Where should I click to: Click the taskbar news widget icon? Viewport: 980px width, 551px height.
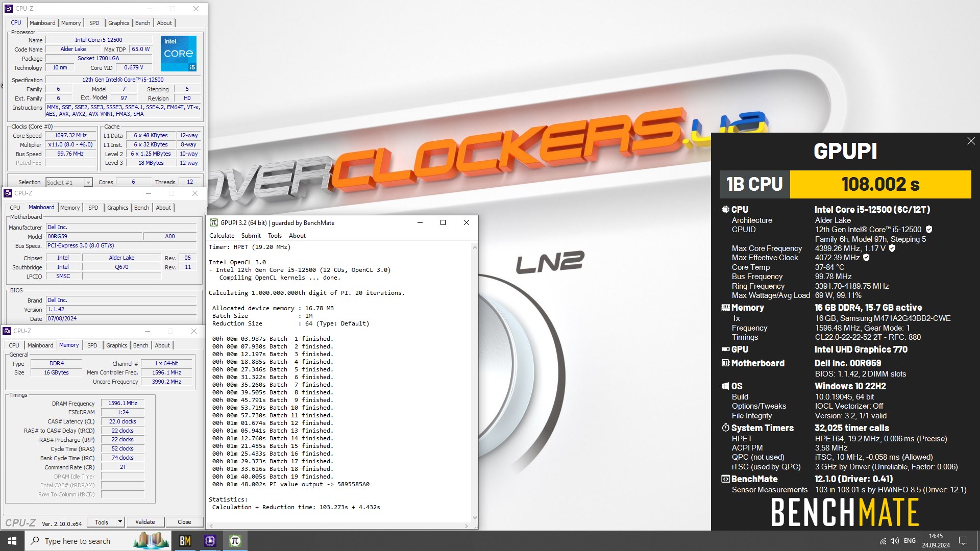click(x=151, y=541)
